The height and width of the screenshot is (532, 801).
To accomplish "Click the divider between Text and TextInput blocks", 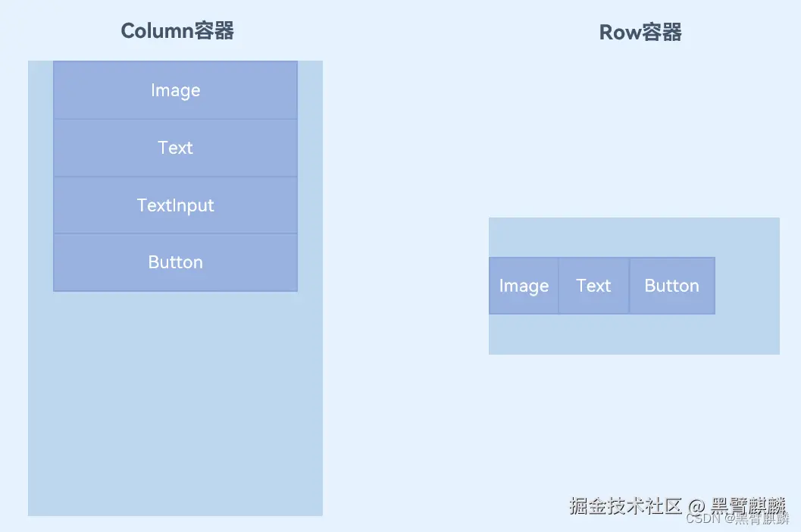I will point(175,176).
